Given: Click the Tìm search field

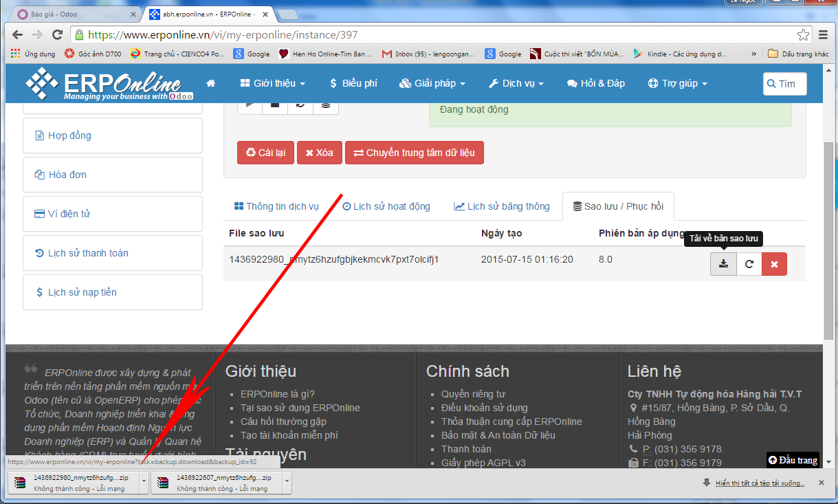Looking at the screenshot, I should click(x=785, y=83).
